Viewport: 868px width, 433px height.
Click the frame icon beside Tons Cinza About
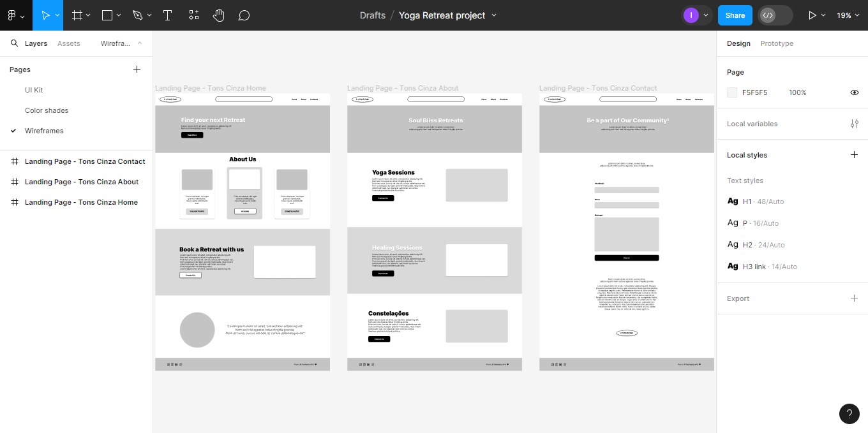point(14,182)
